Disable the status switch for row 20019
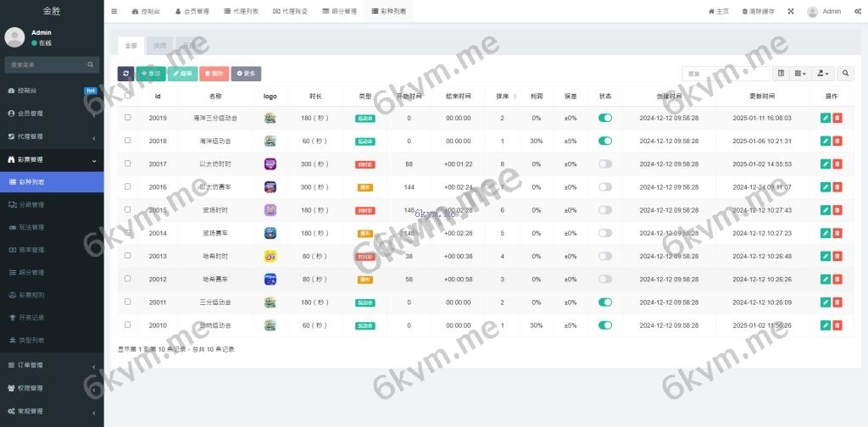The height and width of the screenshot is (427, 868). [604, 119]
